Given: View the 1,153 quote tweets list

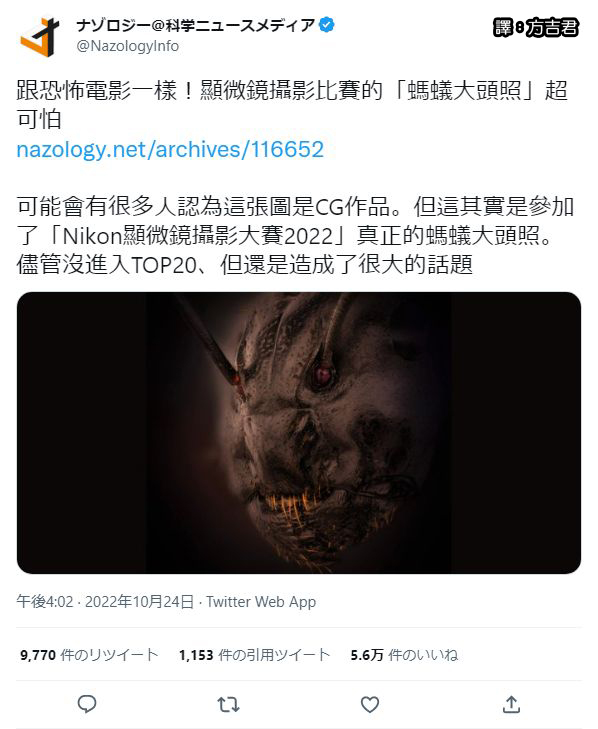Looking at the screenshot, I should (x=254, y=655).
